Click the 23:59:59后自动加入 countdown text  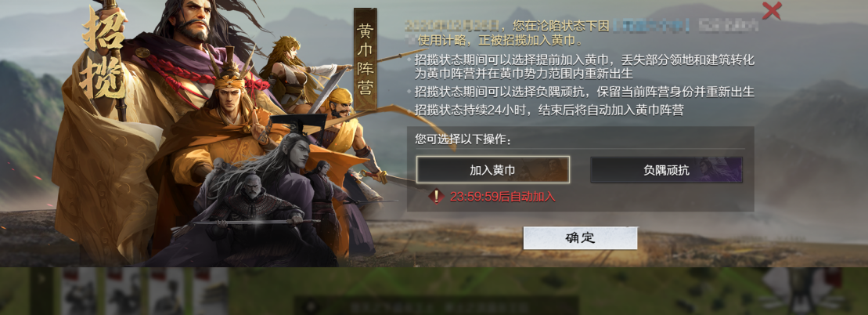click(502, 197)
